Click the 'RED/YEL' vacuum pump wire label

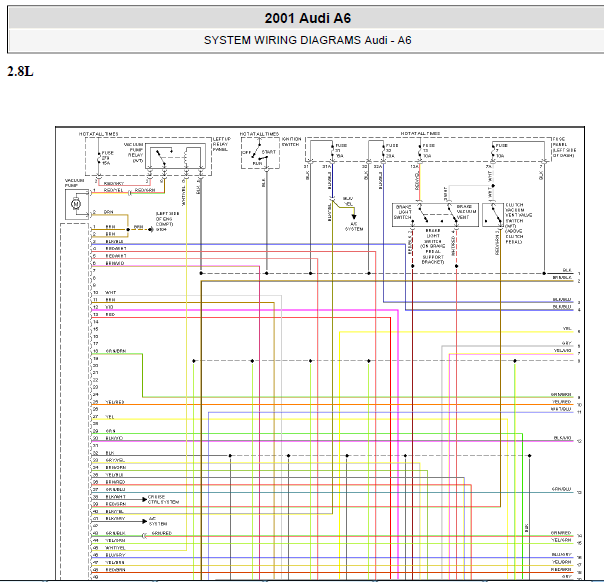tap(114, 190)
